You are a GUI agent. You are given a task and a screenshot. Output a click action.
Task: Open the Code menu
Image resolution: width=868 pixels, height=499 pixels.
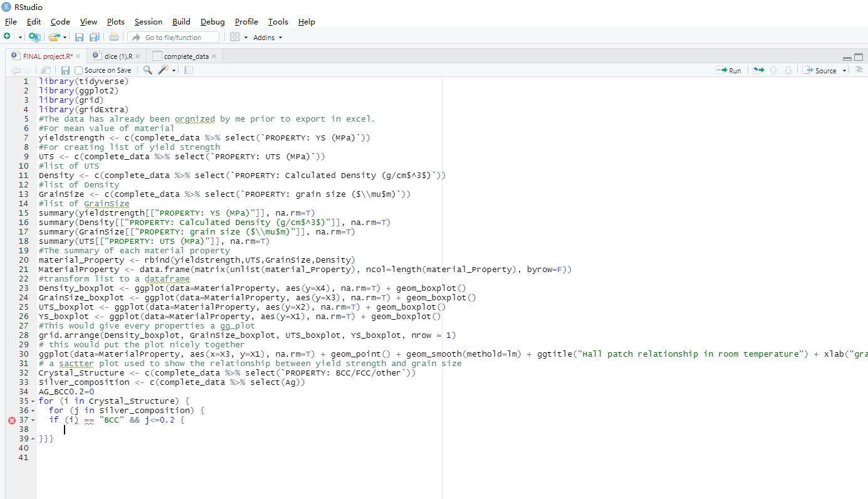60,22
